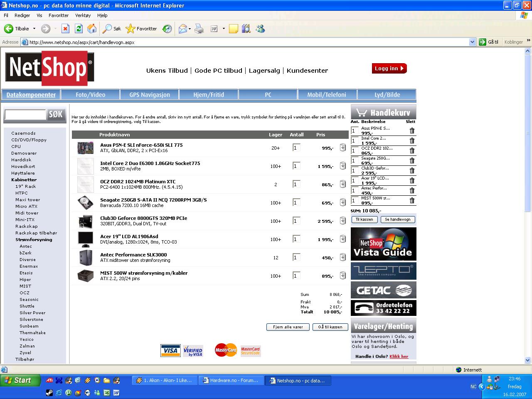Delete MIST 500W item in Handlekurv sidebar
This screenshot has width=532, height=399.
point(412,200)
